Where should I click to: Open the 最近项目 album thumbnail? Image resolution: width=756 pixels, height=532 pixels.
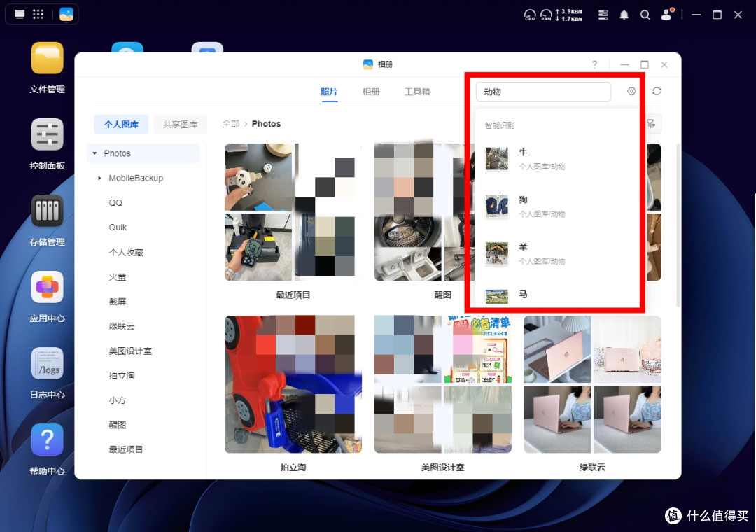coord(293,211)
